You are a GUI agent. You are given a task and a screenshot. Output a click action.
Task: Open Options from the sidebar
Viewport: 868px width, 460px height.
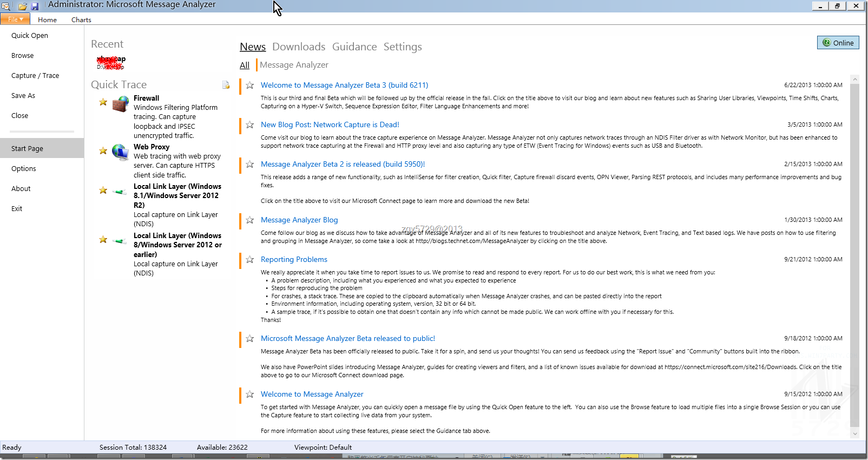pos(24,169)
